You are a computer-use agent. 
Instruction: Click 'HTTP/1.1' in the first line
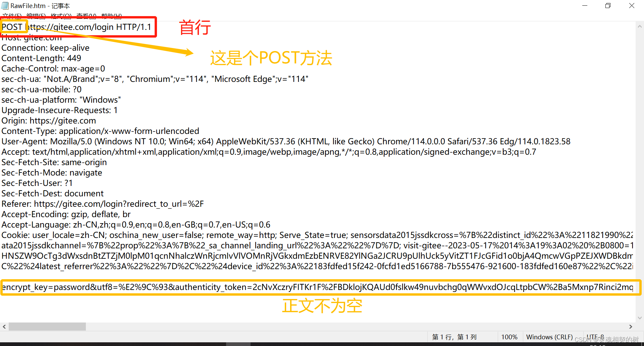coord(134,27)
